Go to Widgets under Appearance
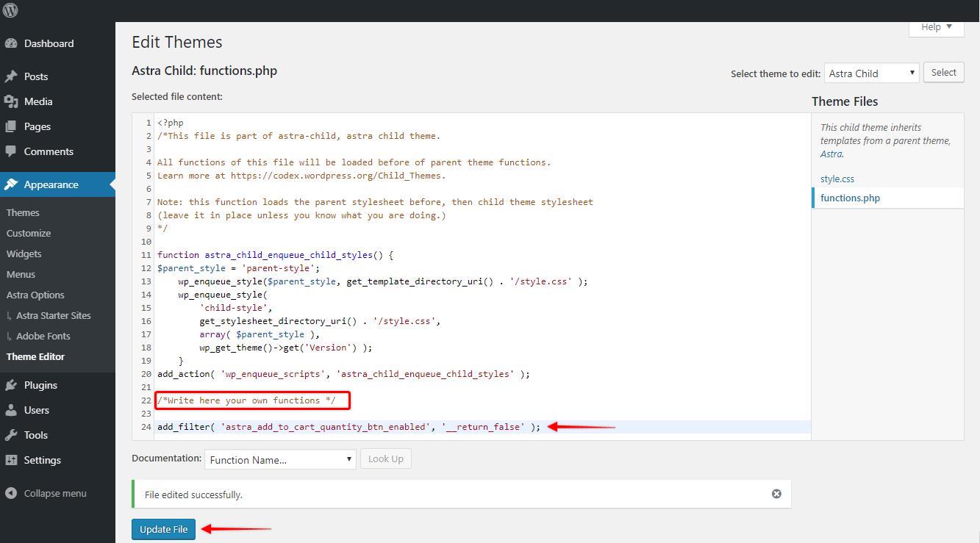The image size is (980, 543). coord(24,253)
